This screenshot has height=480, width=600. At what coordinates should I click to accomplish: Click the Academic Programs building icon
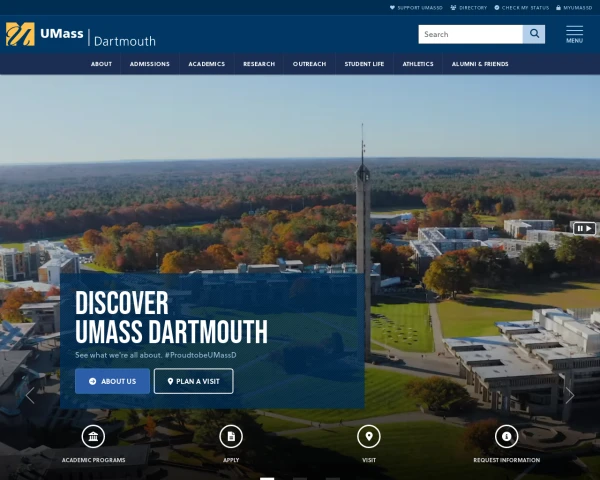[93, 436]
